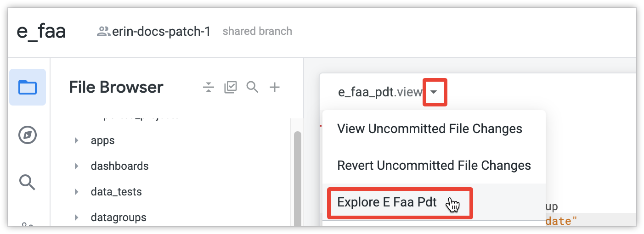
Task: Click the sidebar search magnifier icon
Action: click(27, 182)
